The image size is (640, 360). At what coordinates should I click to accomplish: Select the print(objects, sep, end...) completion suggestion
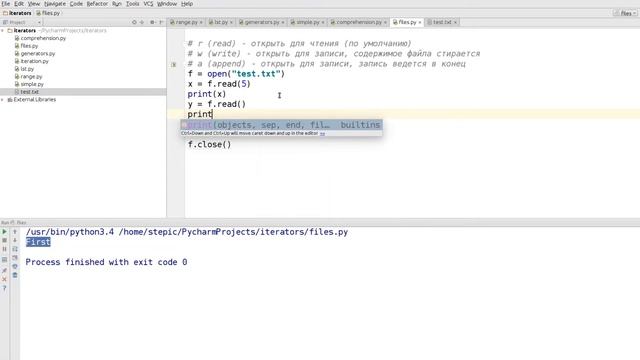(282, 125)
